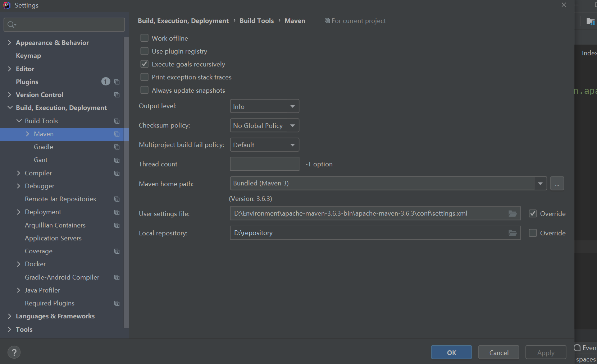597x364 pixels.
Task: Click the Apply button
Action: point(546,352)
